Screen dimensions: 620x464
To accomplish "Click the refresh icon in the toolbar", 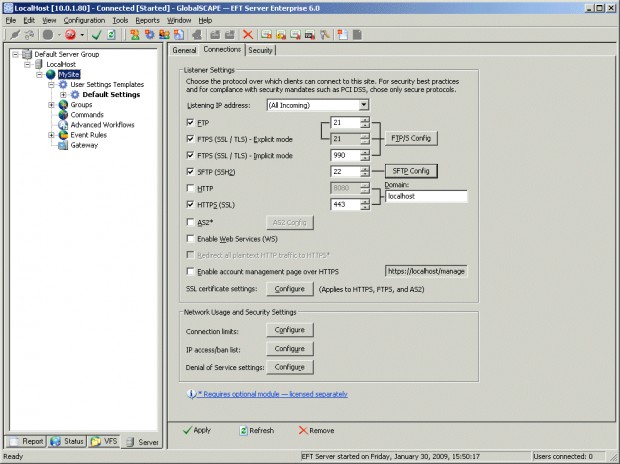I will coord(112,35).
